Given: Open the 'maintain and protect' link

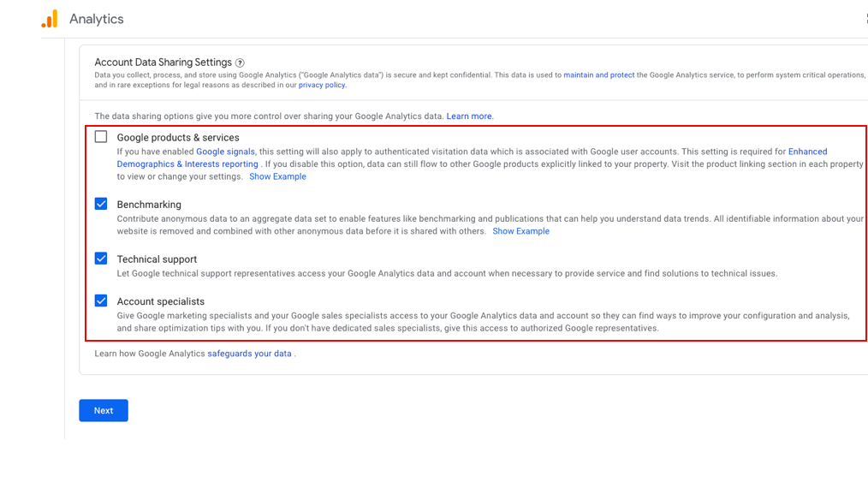Looking at the screenshot, I should click(x=598, y=75).
